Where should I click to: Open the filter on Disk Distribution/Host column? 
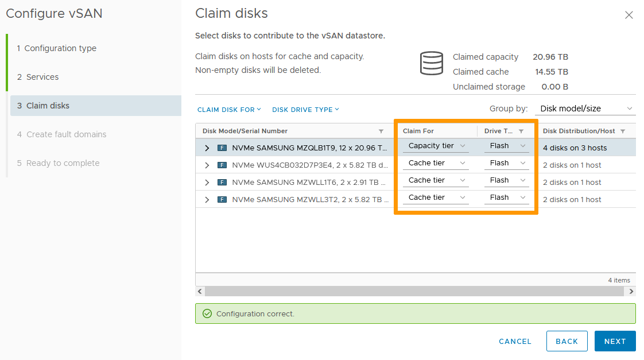(x=624, y=130)
